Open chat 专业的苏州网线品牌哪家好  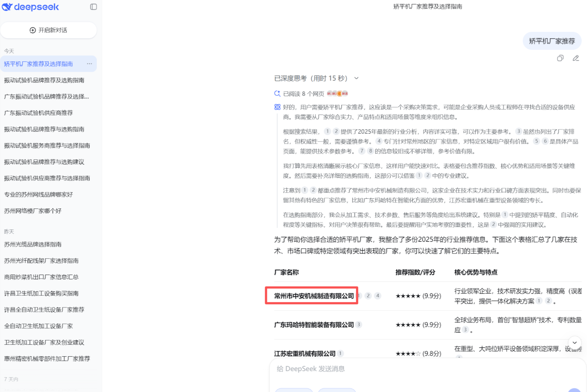point(38,194)
